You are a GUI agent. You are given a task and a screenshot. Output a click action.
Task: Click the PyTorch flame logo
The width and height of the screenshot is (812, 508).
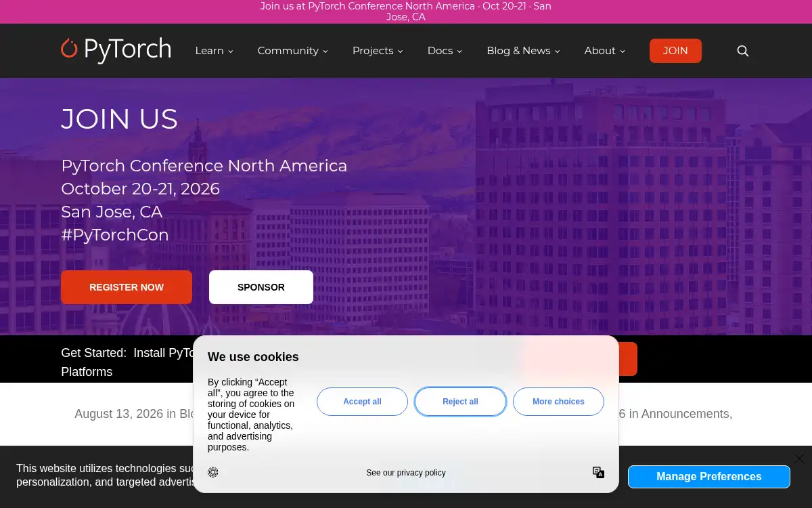(116, 50)
